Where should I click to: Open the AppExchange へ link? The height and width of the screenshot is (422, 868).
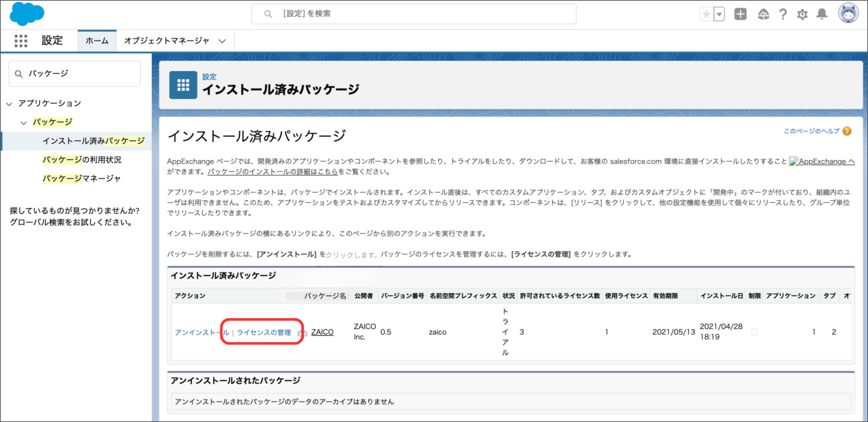[x=822, y=161]
